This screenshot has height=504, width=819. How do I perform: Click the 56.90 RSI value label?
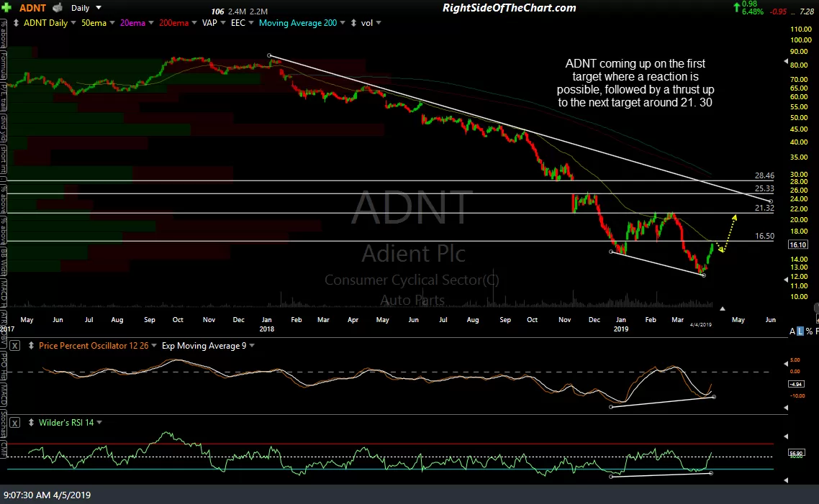pos(796,454)
